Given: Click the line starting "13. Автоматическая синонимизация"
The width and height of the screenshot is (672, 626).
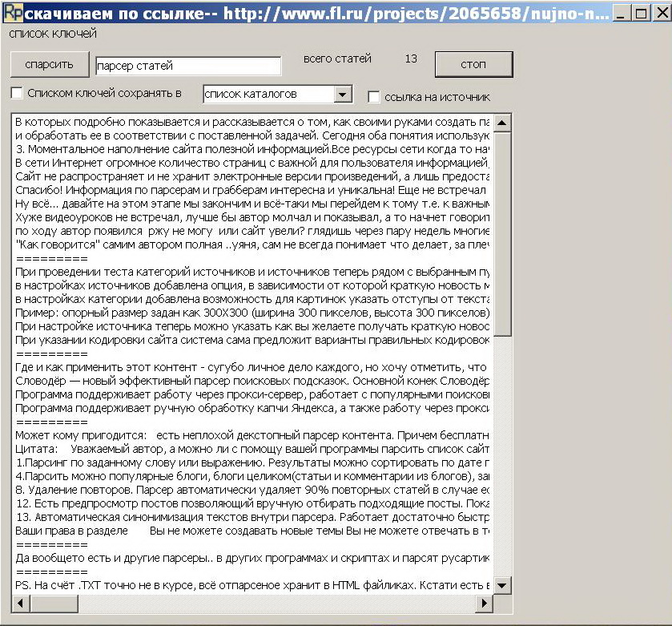Looking at the screenshot, I should [x=252, y=517].
